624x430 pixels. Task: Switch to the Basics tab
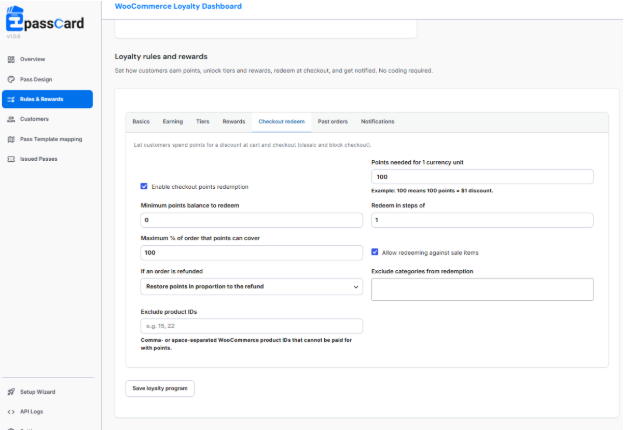(141, 122)
